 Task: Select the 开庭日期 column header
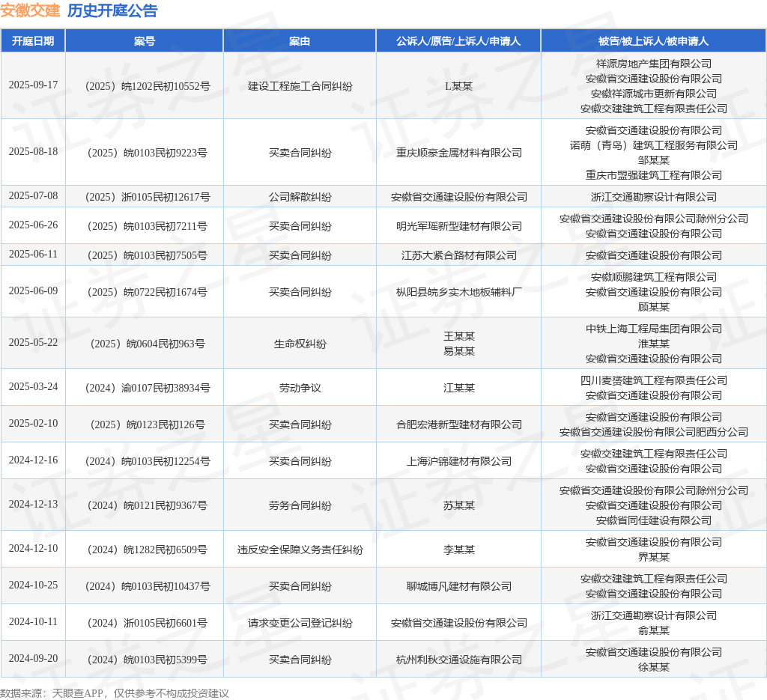pos(33,41)
